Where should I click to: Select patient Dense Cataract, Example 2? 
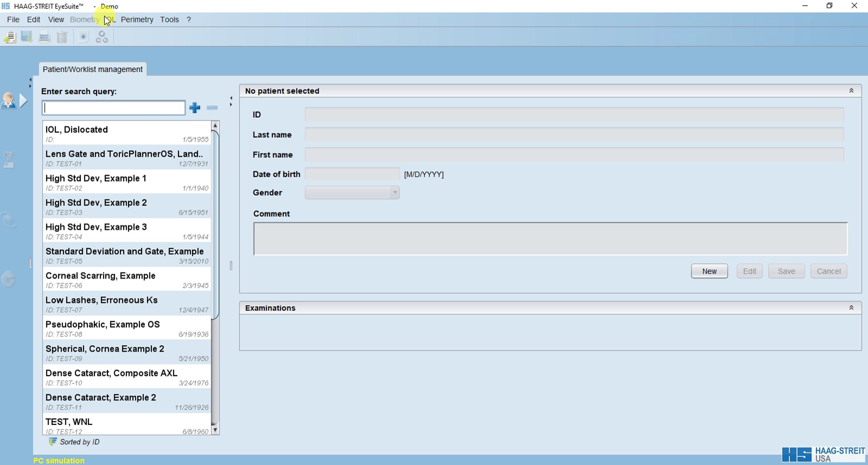pyautogui.click(x=127, y=402)
